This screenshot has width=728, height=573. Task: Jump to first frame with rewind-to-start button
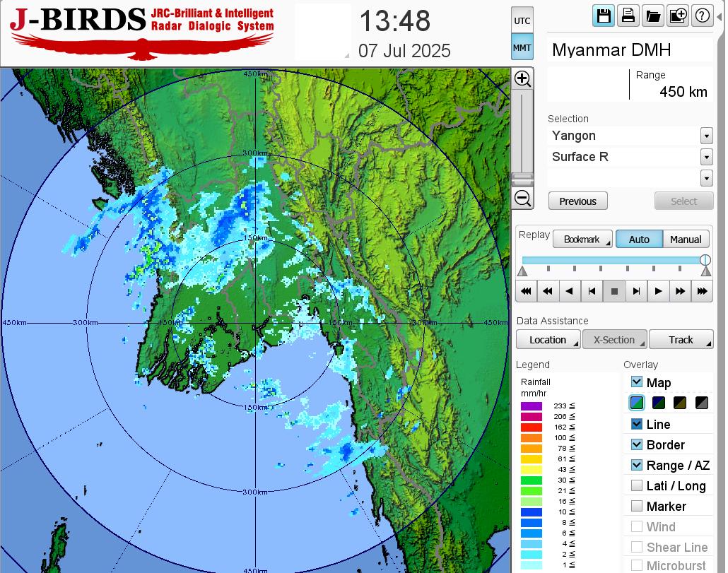525,290
